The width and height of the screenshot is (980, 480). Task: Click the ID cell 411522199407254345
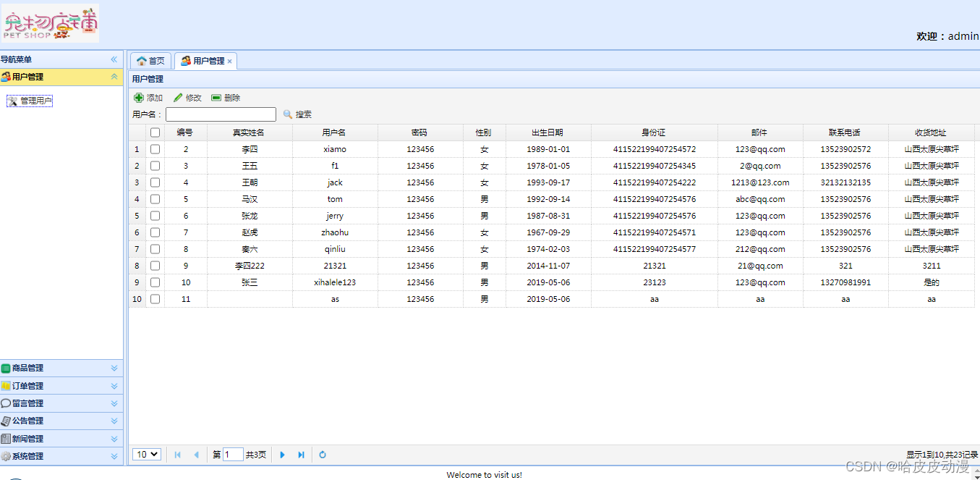[x=655, y=166]
